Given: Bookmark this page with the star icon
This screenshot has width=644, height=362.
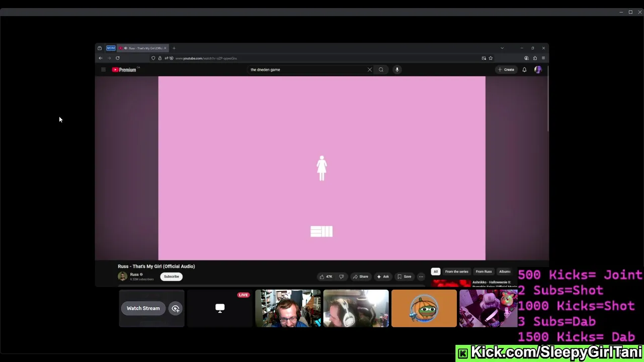Looking at the screenshot, I should [x=491, y=58].
